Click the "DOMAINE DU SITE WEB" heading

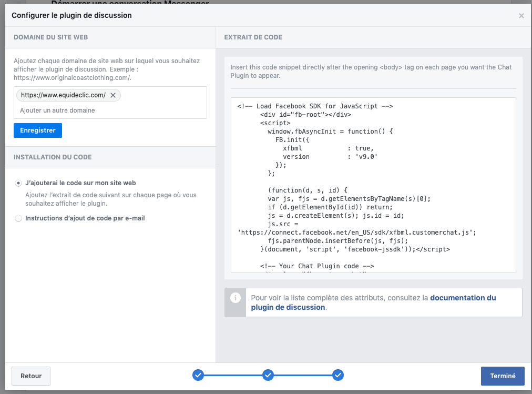tap(50, 37)
